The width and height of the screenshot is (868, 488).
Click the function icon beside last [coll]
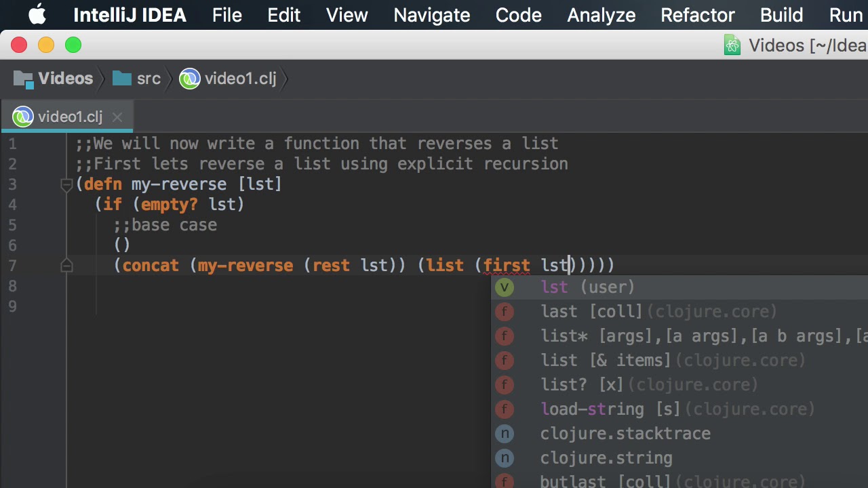coord(505,312)
